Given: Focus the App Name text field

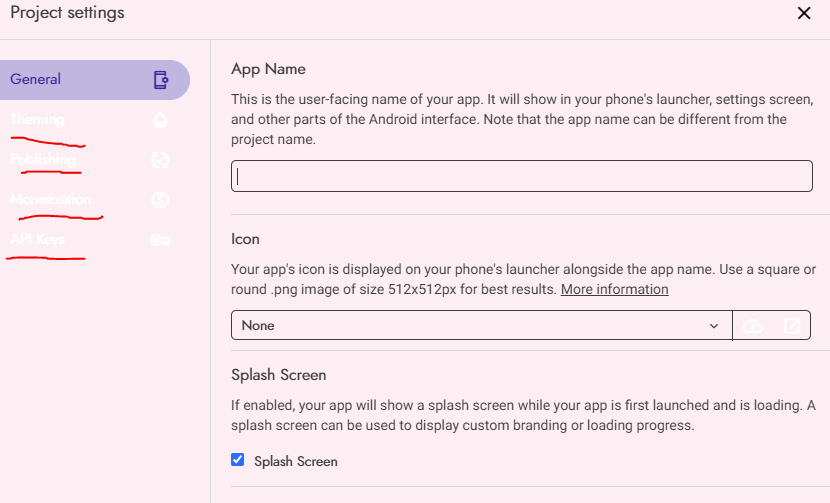Looking at the screenshot, I should [x=521, y=177].
